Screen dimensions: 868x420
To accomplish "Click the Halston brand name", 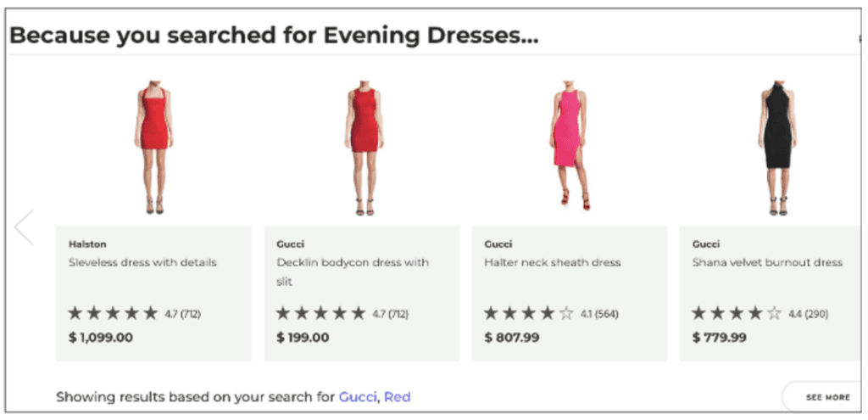I will [87, 244].
